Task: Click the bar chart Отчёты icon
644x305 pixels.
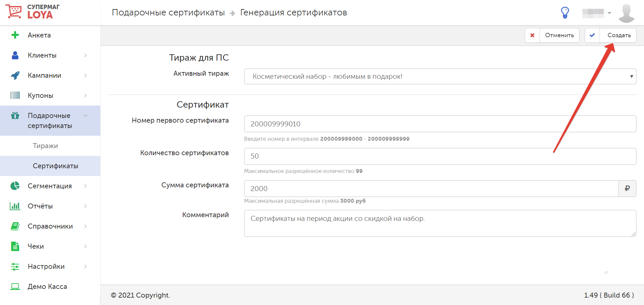Action: click(15, 206)
